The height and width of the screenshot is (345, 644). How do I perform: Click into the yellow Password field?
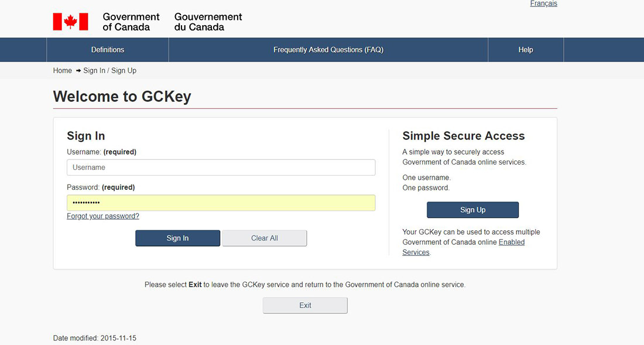221,203
